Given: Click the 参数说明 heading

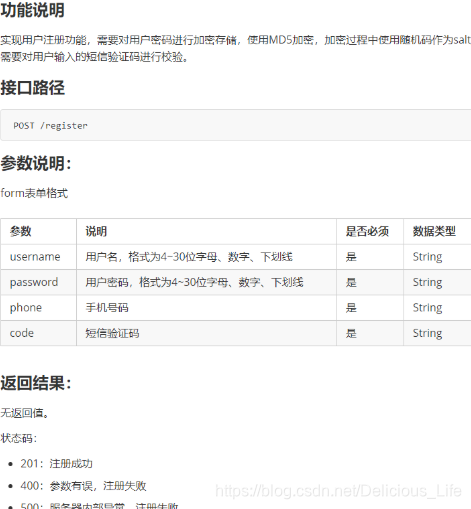Looking at the screenshot, I should click(36, 164).
